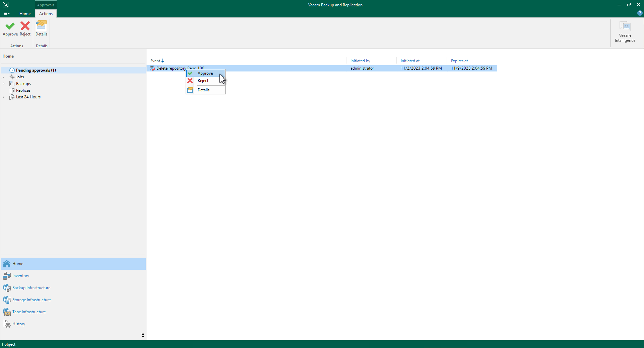This screenshot has height=348, width=644.
Task: Expand the Jobs tree node
Action: (x=4, y=77)
